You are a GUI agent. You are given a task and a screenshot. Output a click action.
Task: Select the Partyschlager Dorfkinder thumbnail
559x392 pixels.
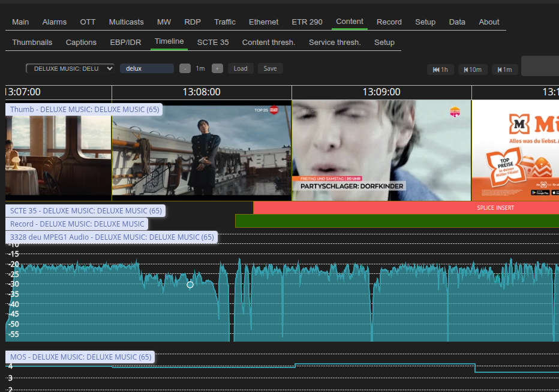click(381, 150)
